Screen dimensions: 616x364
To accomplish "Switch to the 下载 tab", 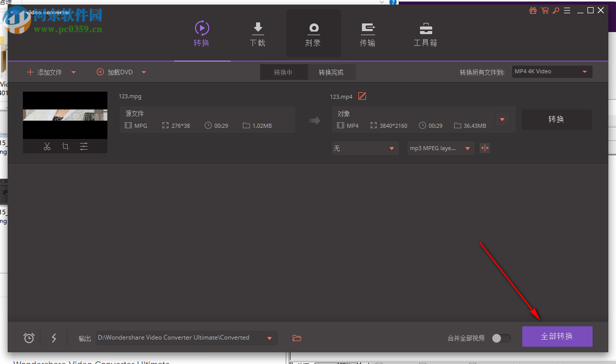I will (258, 33).
